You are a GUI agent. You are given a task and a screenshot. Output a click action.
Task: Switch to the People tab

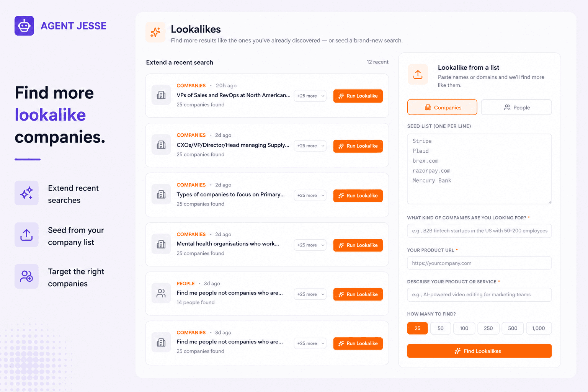click(x=516, y=108)
